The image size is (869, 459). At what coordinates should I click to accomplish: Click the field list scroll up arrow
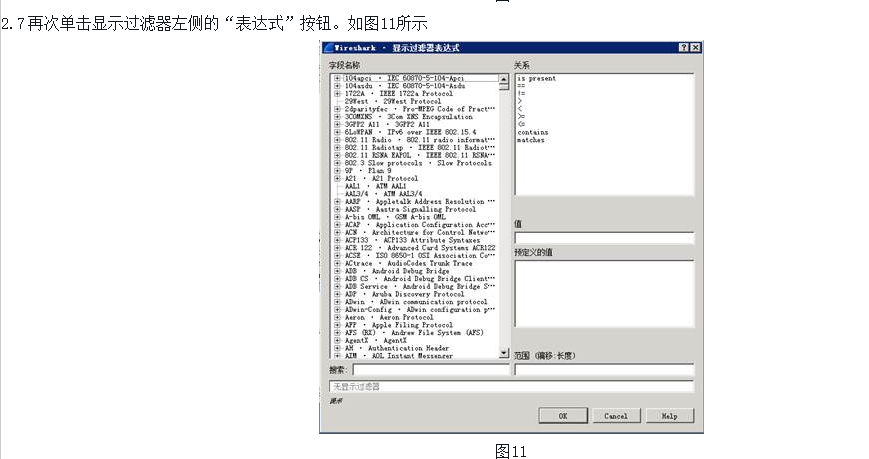504,80
